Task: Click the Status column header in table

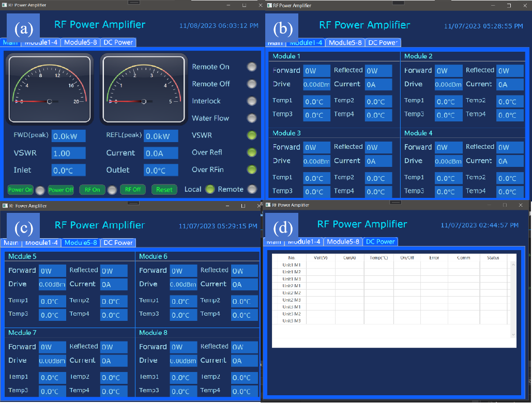Action: 493,258
